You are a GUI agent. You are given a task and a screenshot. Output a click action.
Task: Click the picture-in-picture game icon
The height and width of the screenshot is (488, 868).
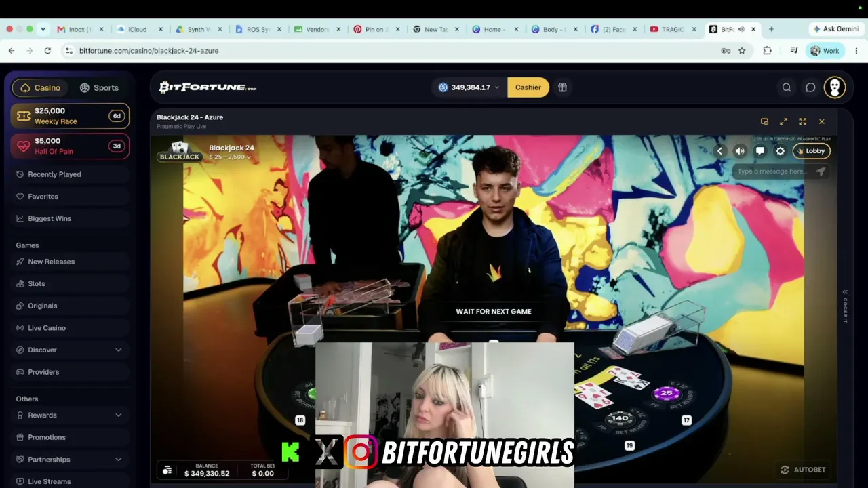click(x=764, y=121)
